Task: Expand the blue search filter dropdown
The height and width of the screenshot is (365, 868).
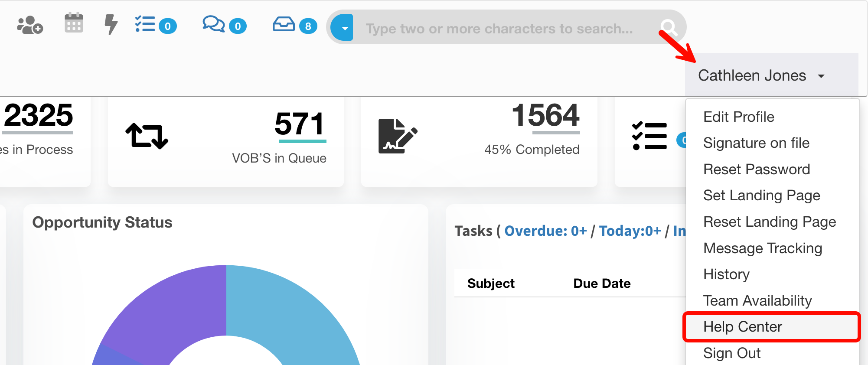Action: [x=343, y=28]
